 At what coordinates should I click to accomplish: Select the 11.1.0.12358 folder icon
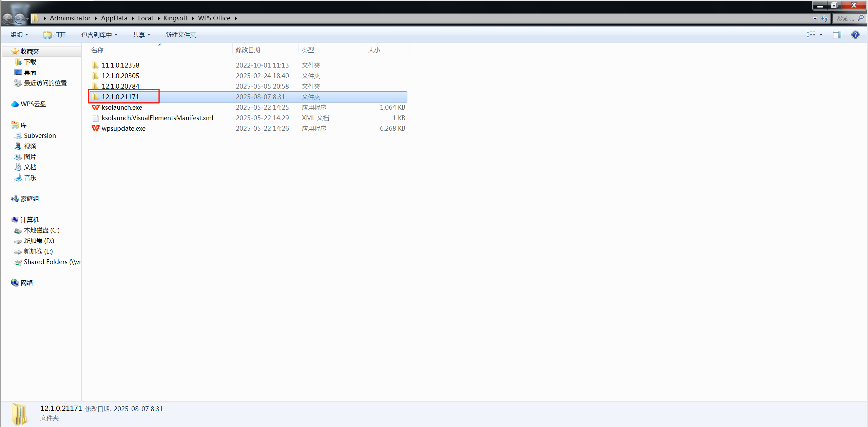95,65
